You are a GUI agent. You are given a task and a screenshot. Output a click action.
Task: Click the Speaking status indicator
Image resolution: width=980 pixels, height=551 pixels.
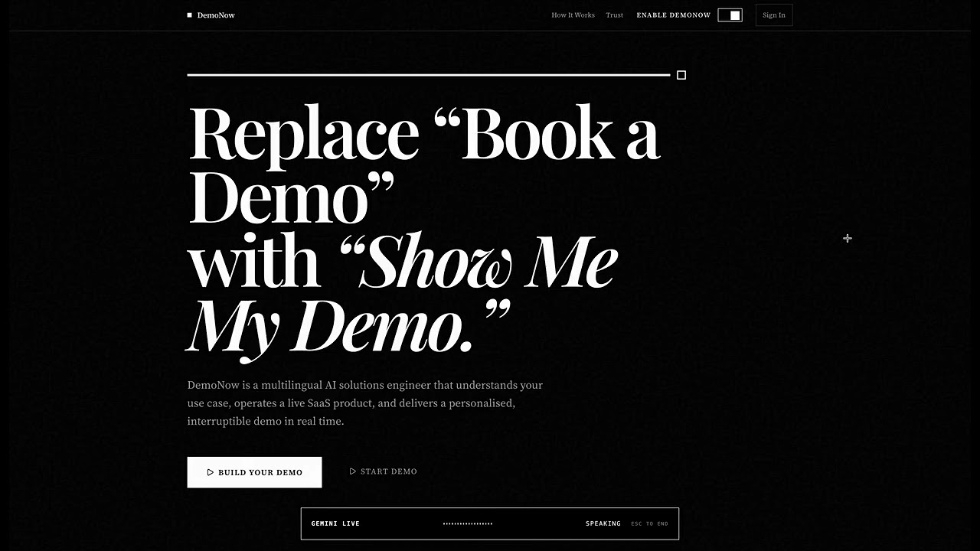coord(603,523)
